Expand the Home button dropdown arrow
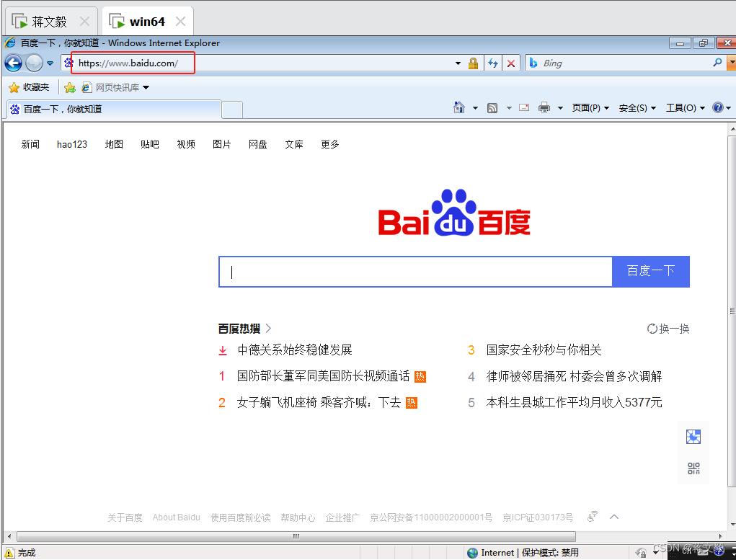This screenshot has height=560, width=736. pos(475,108)
